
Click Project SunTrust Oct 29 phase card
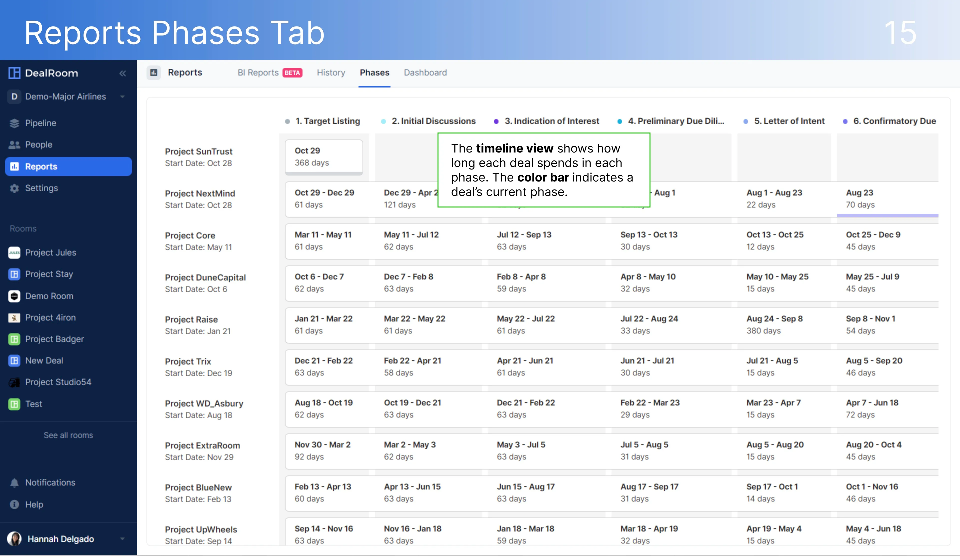click(x=324, y=156)
